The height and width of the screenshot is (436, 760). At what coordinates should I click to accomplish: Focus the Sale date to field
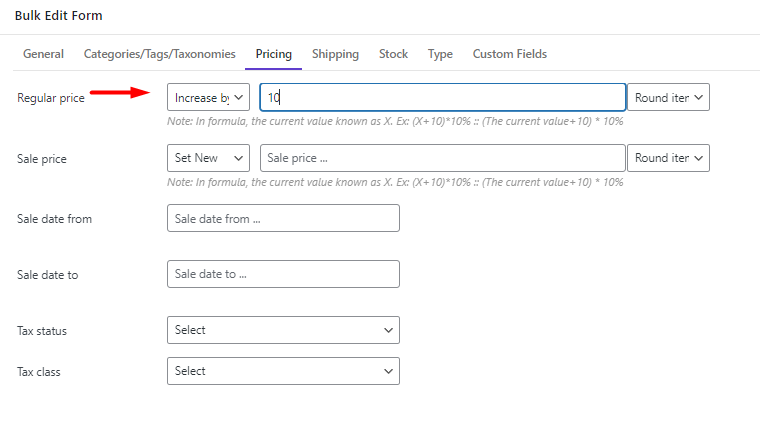(x=284, y=274)
